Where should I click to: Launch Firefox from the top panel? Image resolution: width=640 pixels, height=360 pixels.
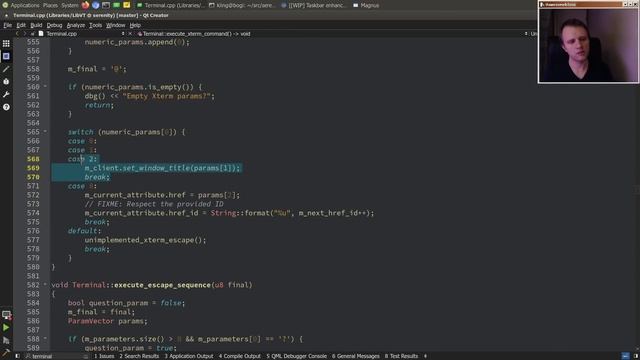85,5
